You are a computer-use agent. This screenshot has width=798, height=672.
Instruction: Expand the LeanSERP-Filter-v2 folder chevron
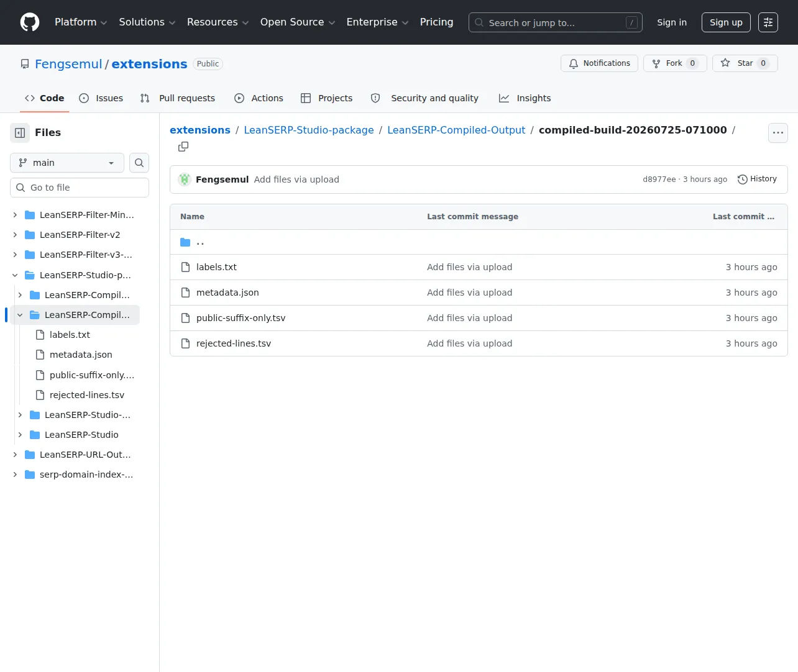[x=15, y=235]
